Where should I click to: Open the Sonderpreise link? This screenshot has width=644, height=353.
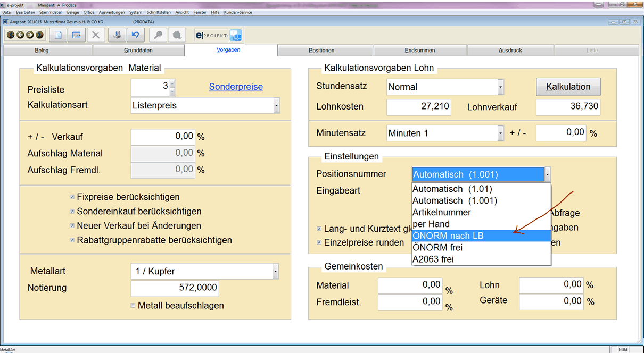point(236,87)
